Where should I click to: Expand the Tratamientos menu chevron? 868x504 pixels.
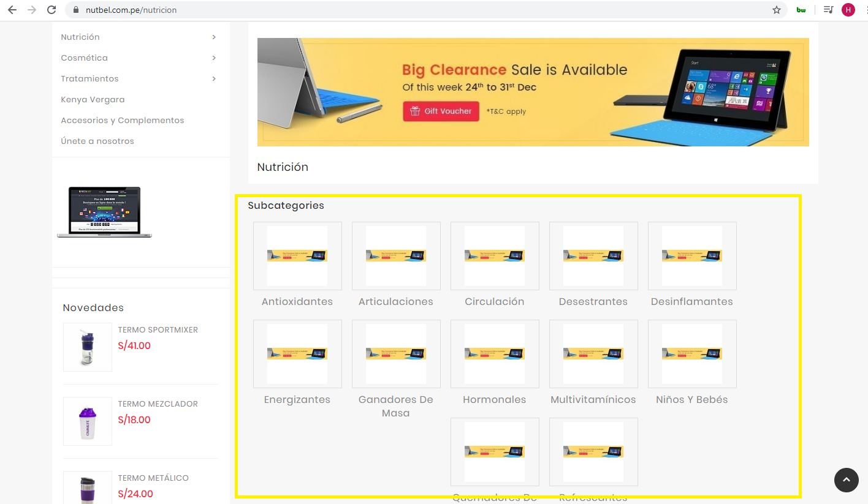[214, 79]
